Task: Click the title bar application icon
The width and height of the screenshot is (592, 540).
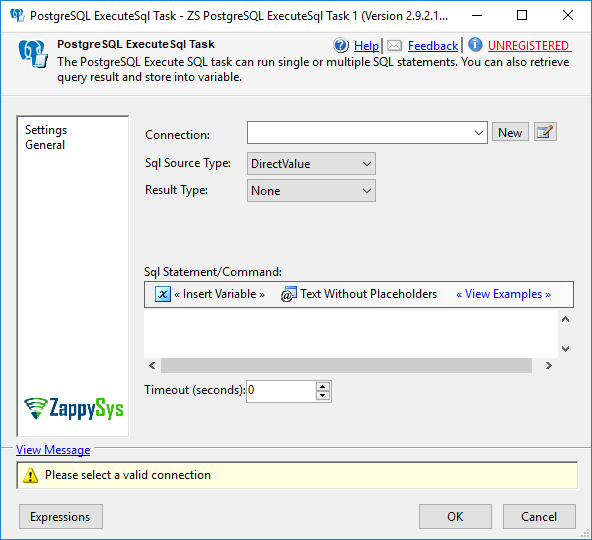Action: [x=17, y=15]
